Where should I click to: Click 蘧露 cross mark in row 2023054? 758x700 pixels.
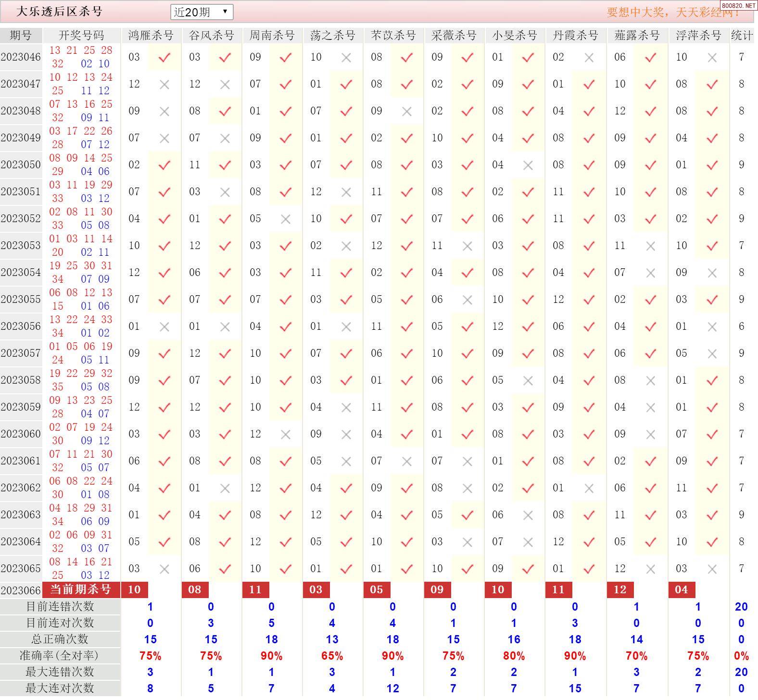(651, 273)
